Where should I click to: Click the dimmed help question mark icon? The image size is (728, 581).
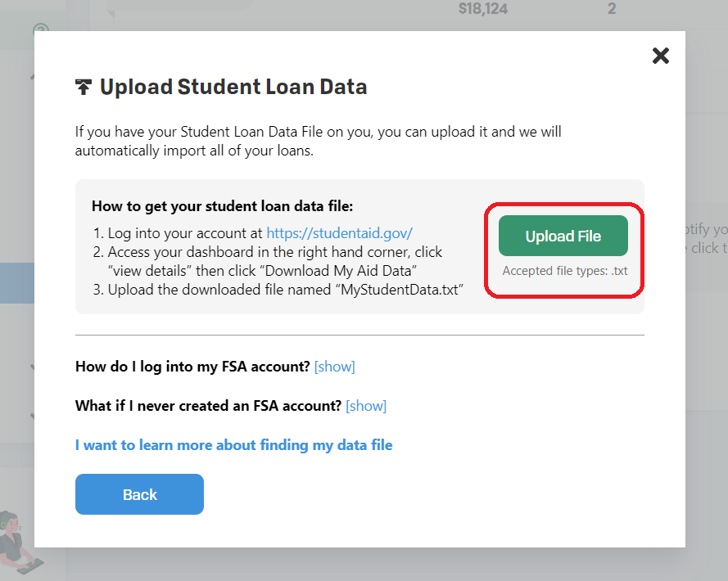(41, 29)
